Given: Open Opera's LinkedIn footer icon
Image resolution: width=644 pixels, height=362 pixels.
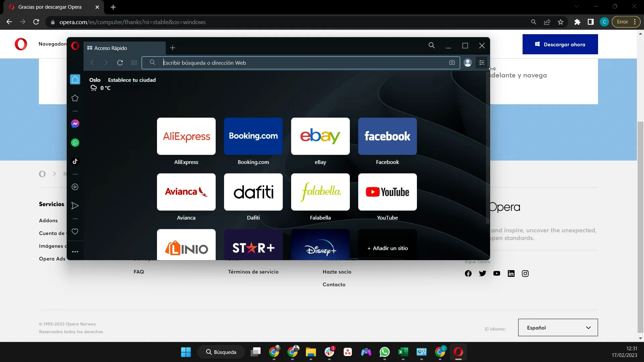Looking at the screenshot, I should click(x=511, y=274).
